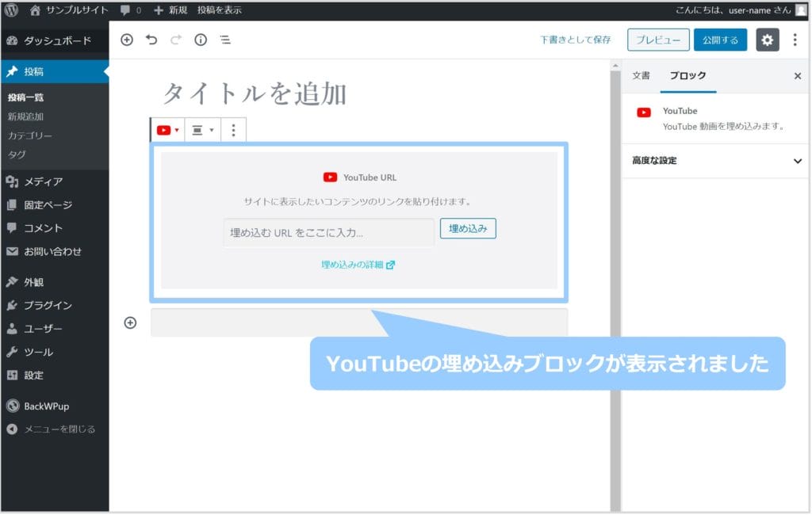The width and height of the screenshot is (812, 515).
Task: Select タグ submenu item
Action: (17, 154)
